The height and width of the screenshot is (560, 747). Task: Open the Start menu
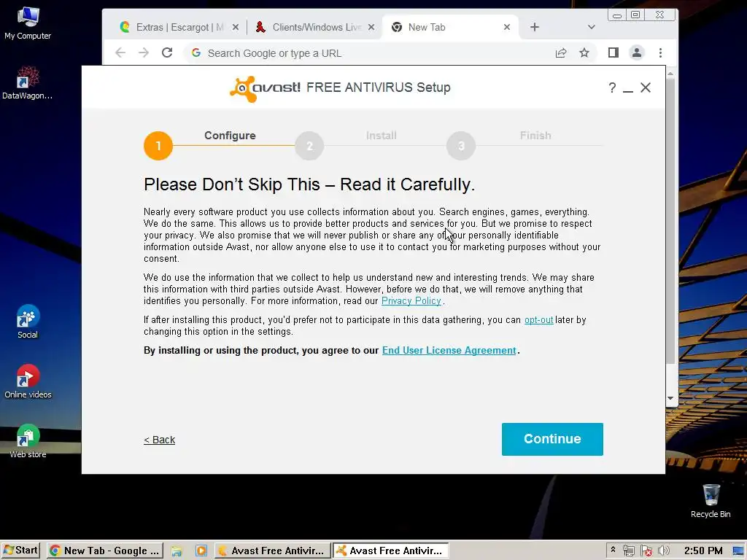point(20,551)
